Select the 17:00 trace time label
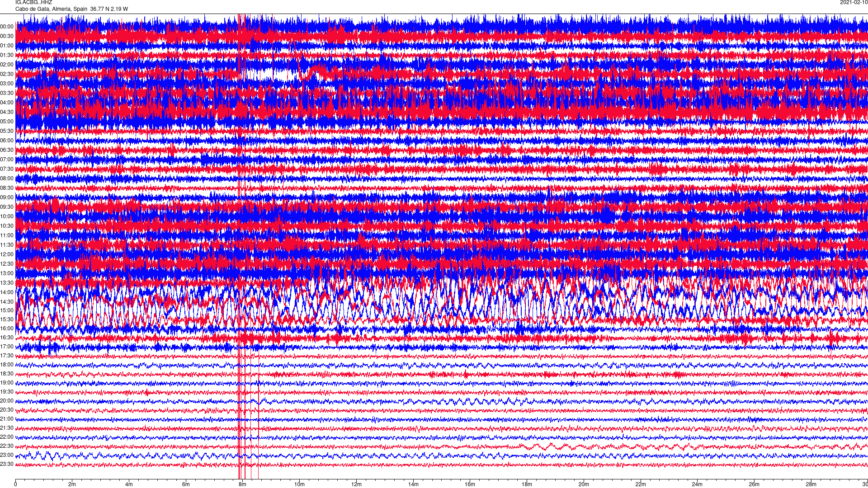868x488 pixels. [x=7, y=347]
